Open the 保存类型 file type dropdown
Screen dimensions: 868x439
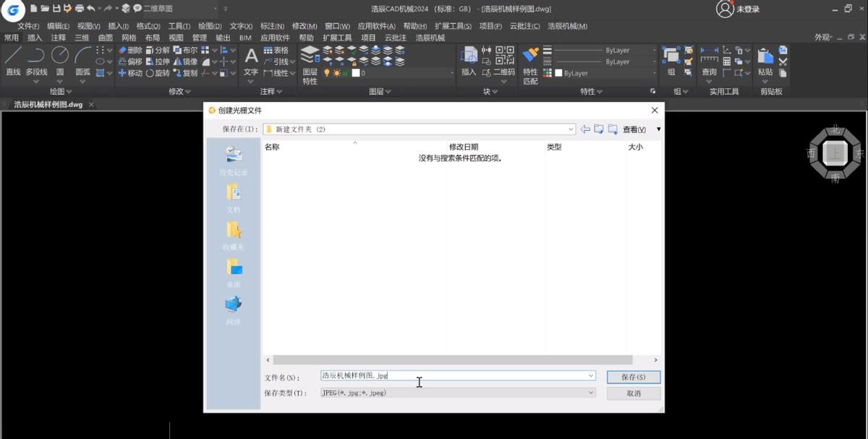point(591,392)
